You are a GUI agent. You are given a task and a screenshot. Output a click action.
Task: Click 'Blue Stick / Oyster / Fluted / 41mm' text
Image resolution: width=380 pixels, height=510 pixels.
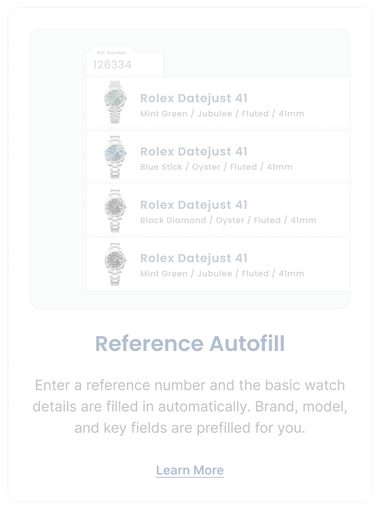tap(216, 167)
